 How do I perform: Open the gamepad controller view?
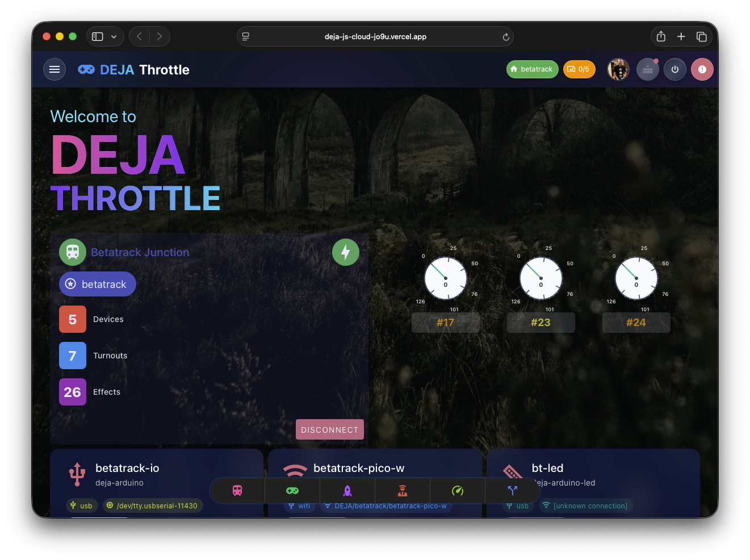[292, 490]
